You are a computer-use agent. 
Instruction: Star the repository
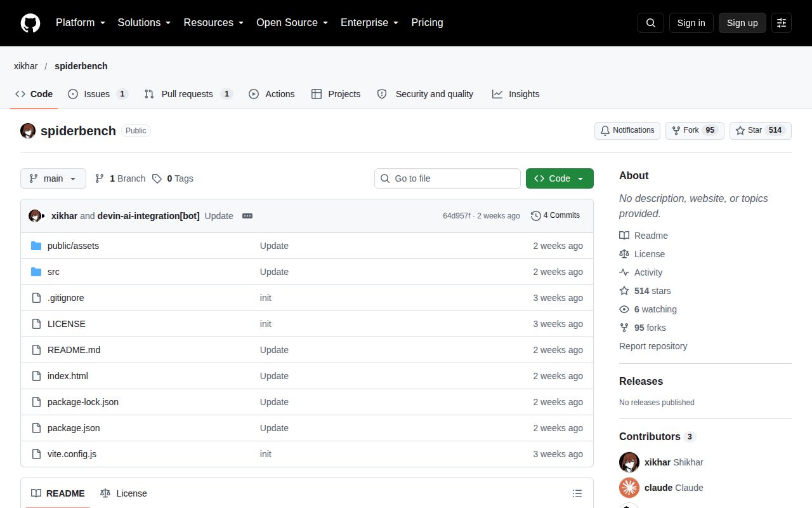pyautogui.click(x=761, y=130)
